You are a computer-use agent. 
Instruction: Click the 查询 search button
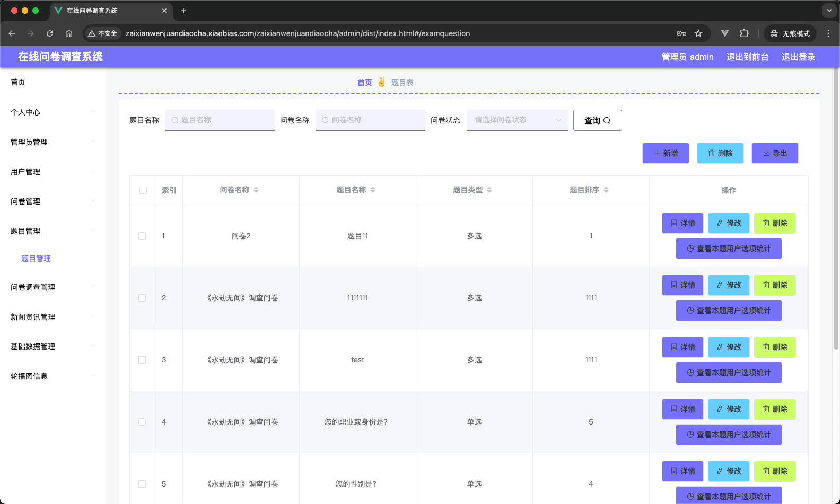click(598, 120)
